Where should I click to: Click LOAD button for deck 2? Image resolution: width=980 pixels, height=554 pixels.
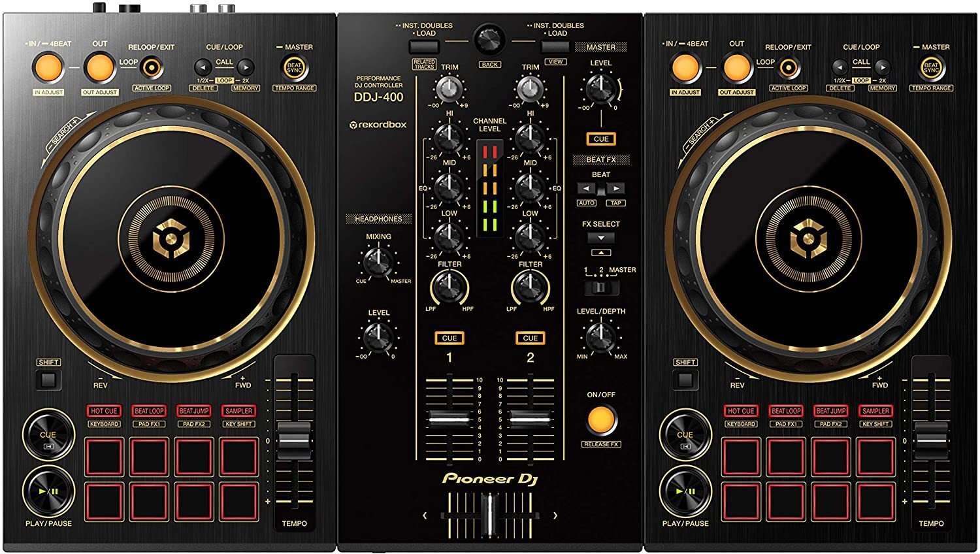pyautogui.click(x=555, y=46)
